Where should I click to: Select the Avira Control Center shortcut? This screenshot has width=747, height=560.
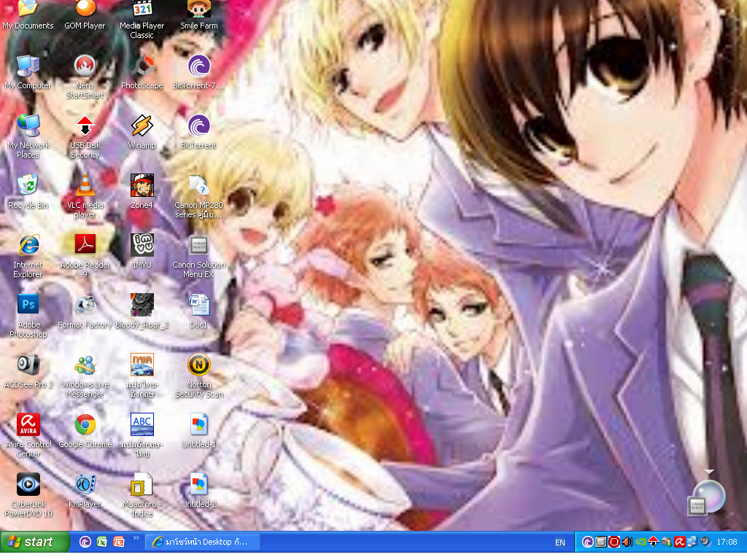28,436
